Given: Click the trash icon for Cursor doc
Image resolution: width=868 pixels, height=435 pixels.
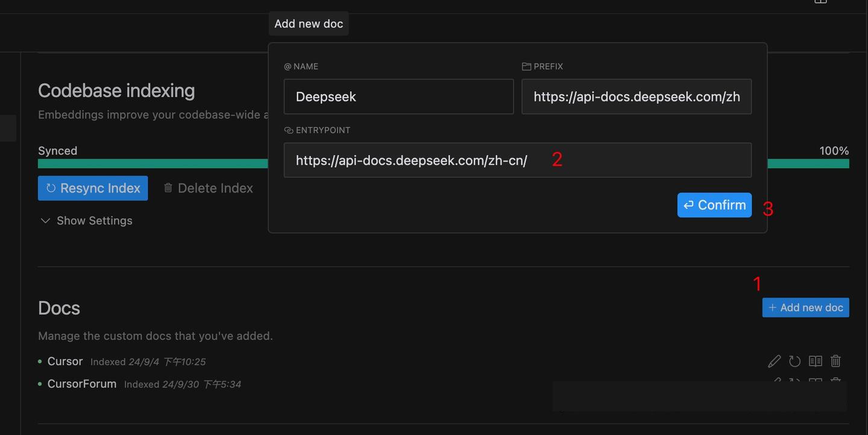Looking at the screenshot, I should pyautogui.click(x=835, y=361).
